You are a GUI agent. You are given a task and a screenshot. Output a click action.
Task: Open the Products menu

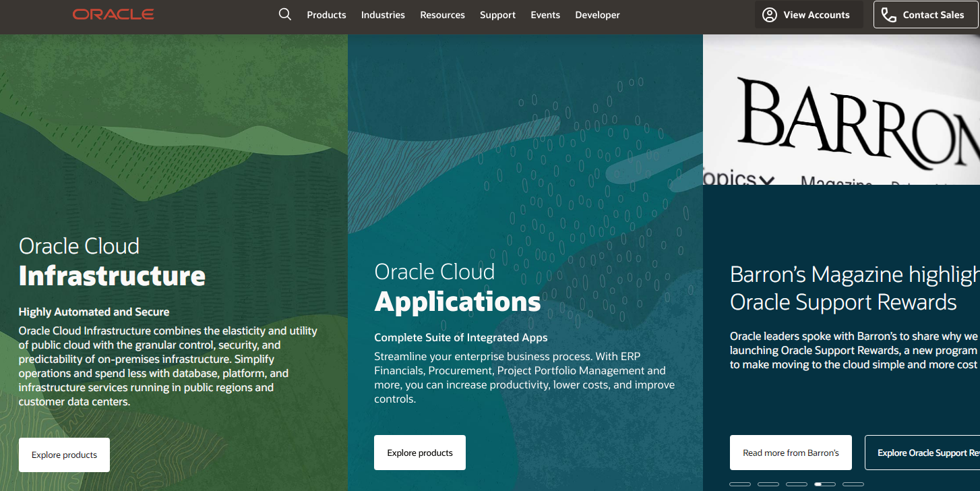tap(326, 15)
